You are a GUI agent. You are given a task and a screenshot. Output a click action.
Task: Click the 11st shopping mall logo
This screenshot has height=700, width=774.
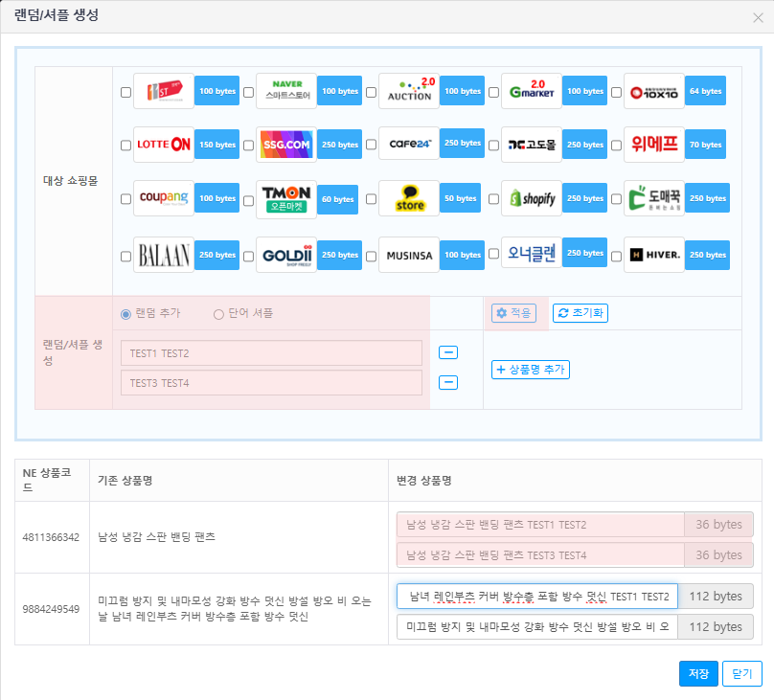[164, 91]
